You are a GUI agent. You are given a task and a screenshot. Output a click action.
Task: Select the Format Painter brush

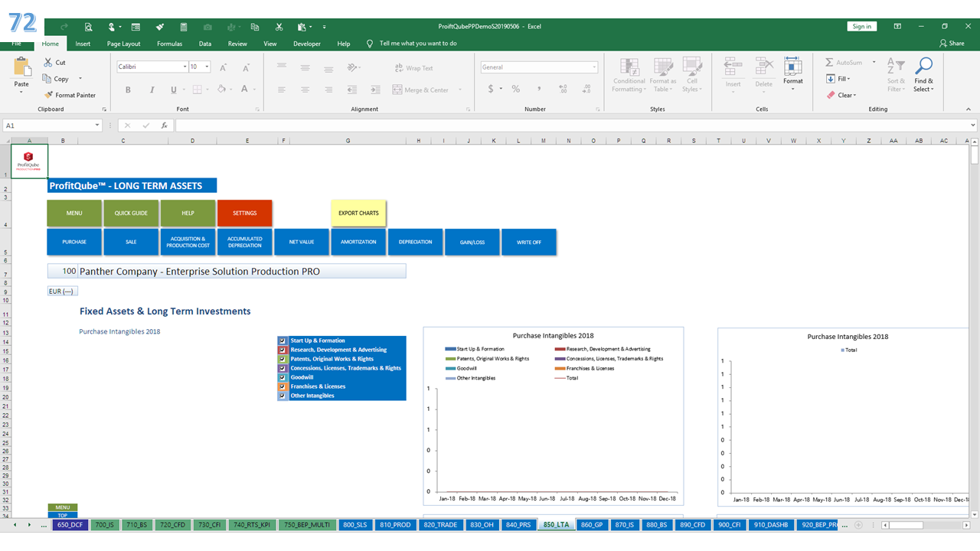coord(49,96)
